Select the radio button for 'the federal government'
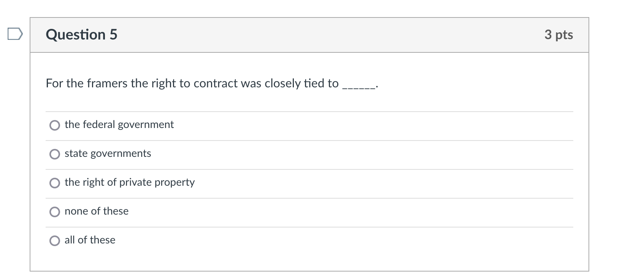644x278 pixels. (54, 125)
